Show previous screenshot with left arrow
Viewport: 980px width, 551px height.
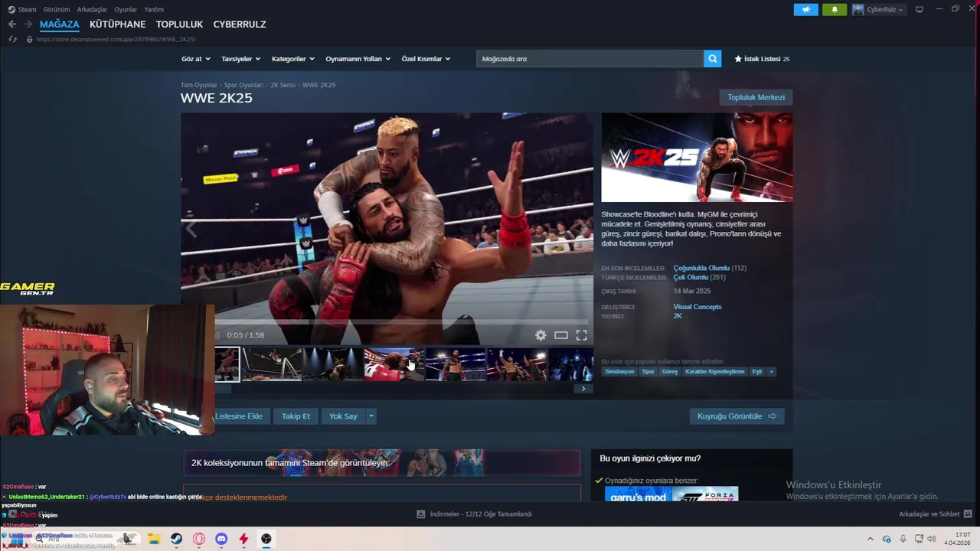[x=191, y=228]
